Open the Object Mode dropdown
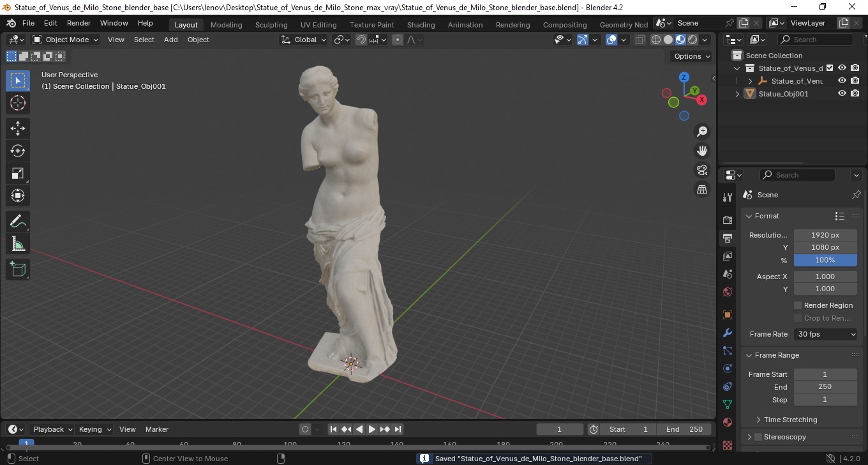Viewport: 868px width, 465px height. [65, 40]
